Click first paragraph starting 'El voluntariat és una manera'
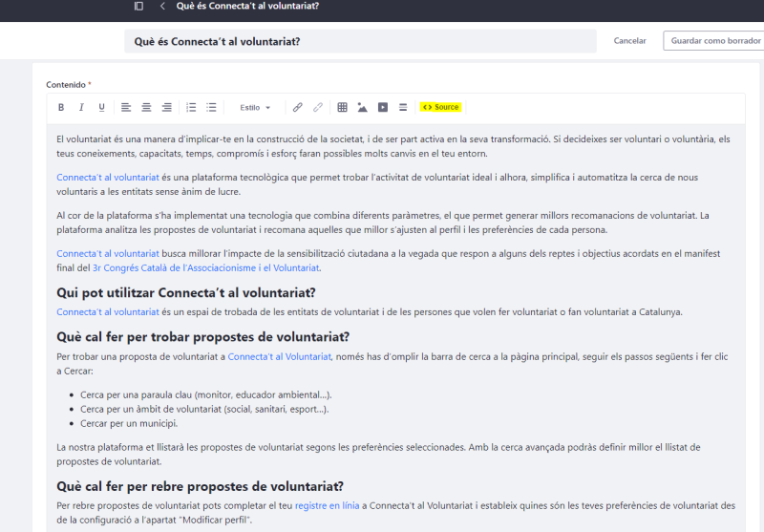The height and width of the screenshot is (532, 764). (393, 146)
